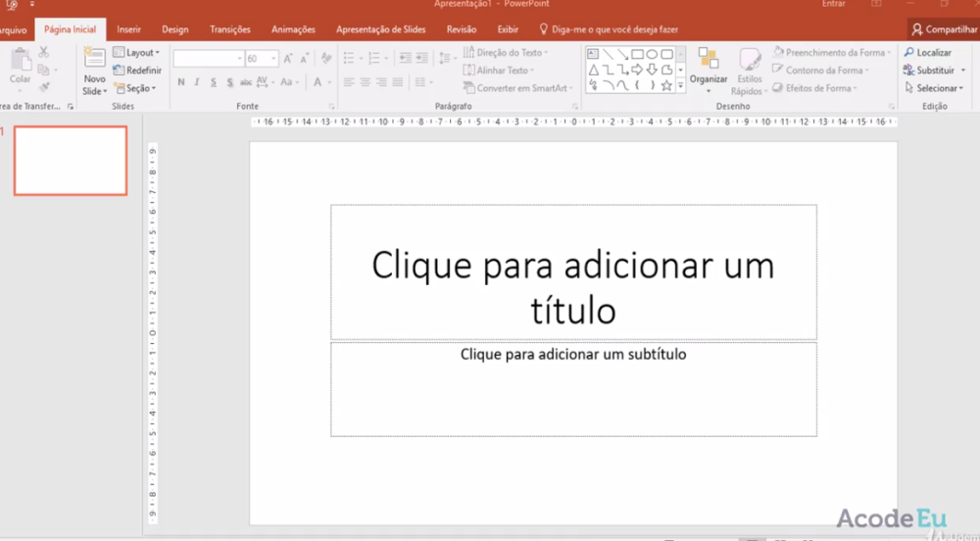Image resolution: width=980 pixels, height=541 pixels.
Task: Align text right
Action: 381,82
